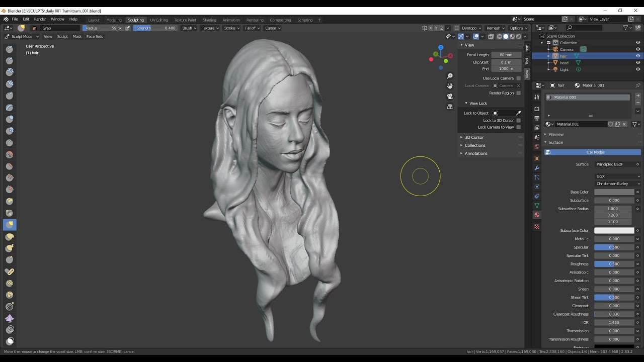Open the Face Sets menu

click(94, 36)
